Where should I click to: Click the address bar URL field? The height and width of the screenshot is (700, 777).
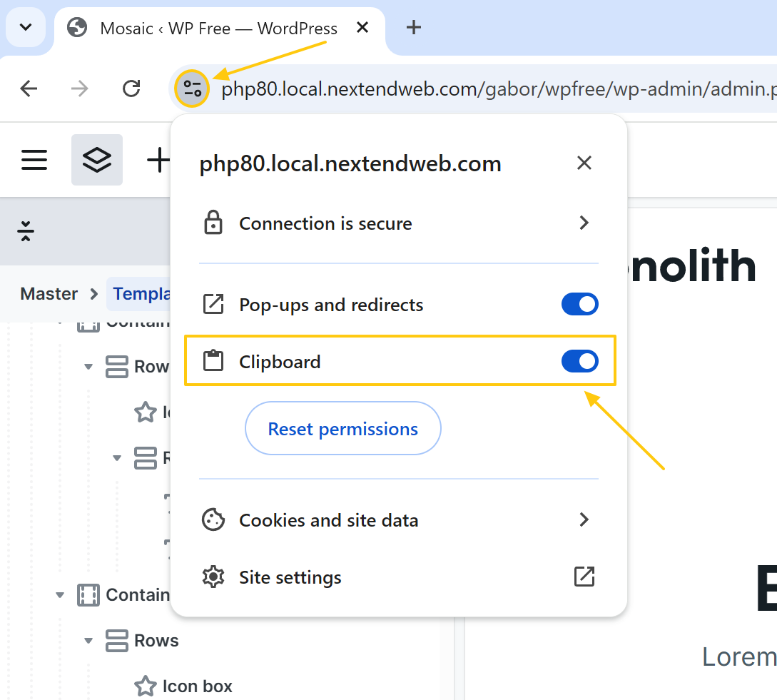click(492, 89)
